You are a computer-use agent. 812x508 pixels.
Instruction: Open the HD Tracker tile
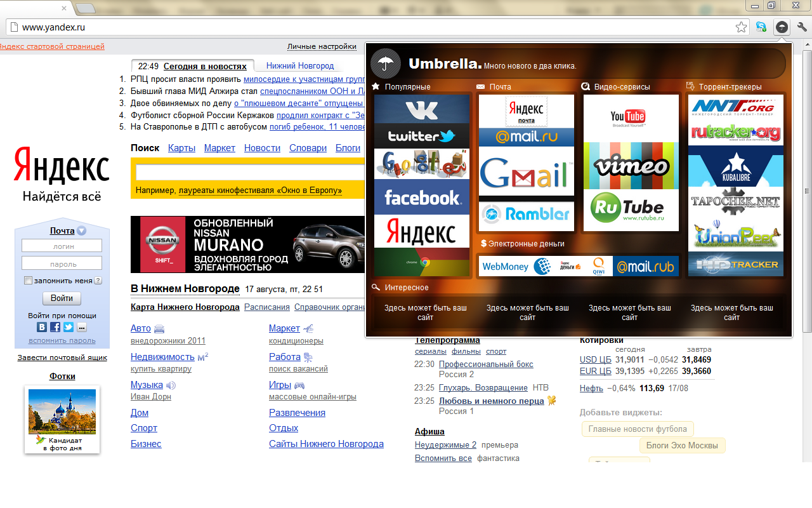(x=736, y=264)
